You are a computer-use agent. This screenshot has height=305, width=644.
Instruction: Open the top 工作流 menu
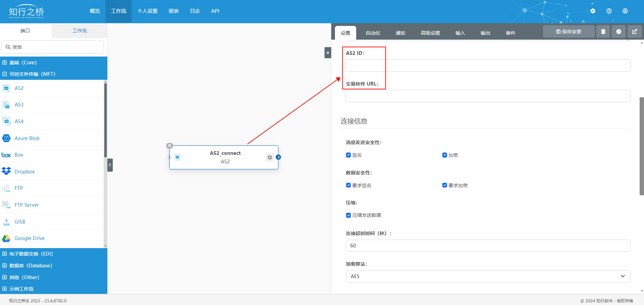tap(118, 11)
